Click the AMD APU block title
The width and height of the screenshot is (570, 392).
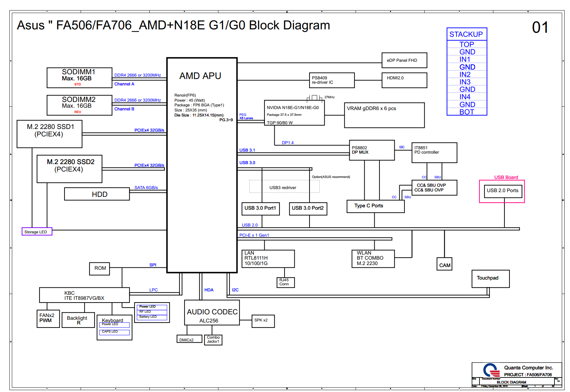(x=200, y=76)
